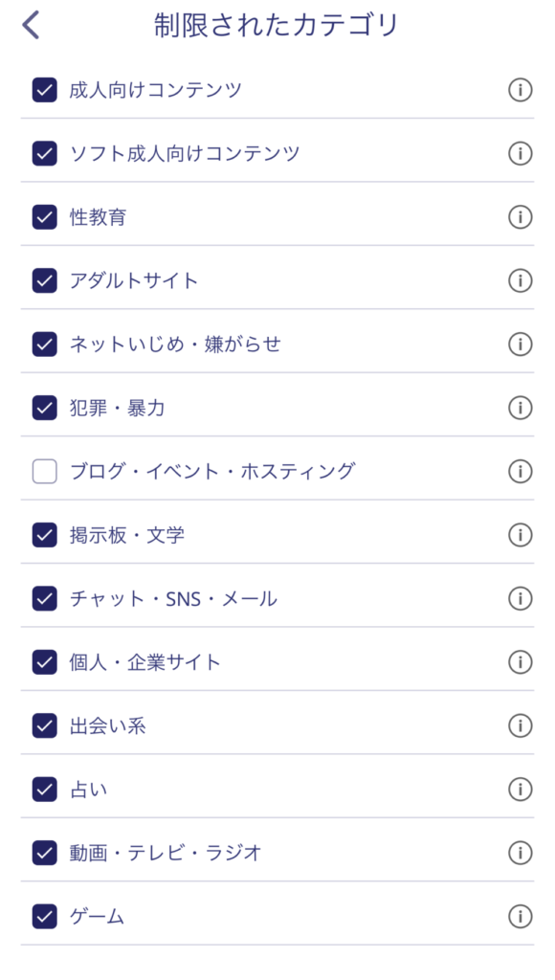
Task: Open info for 動画・テレビ・ラジオ category
Action: 521,853
